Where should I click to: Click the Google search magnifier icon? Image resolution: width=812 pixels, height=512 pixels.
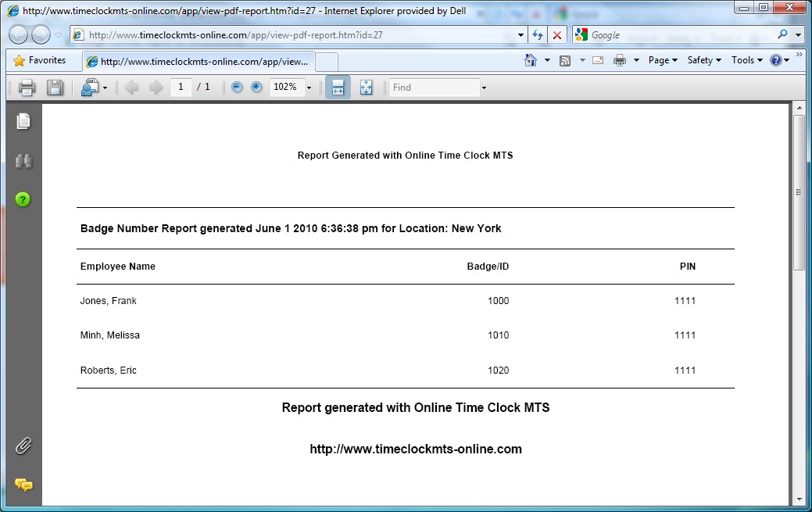pyautogui.click(x=782, y=34)
